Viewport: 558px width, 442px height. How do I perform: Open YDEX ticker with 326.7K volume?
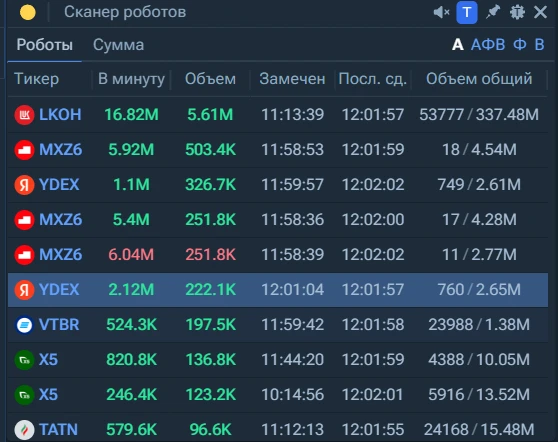[59, 184]
